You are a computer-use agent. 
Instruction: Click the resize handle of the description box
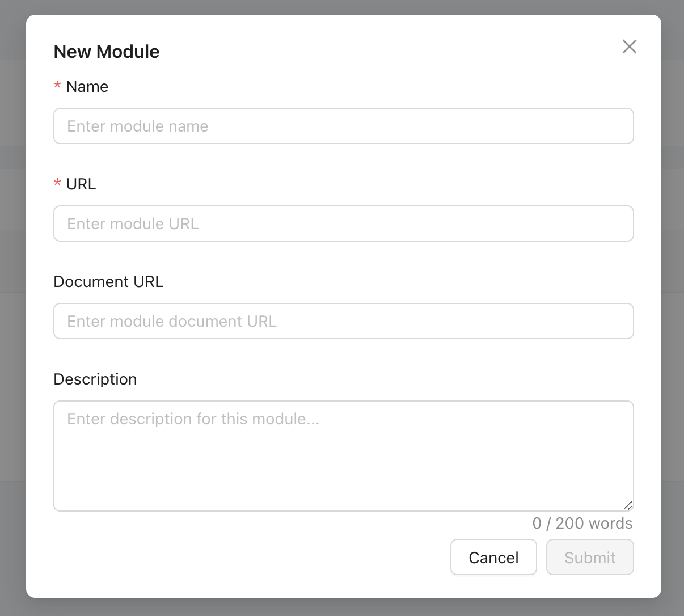[628, 505]
